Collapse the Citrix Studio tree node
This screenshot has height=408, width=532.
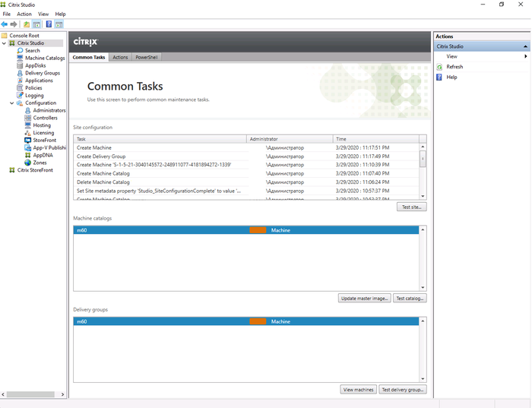[x=4, y=43]
